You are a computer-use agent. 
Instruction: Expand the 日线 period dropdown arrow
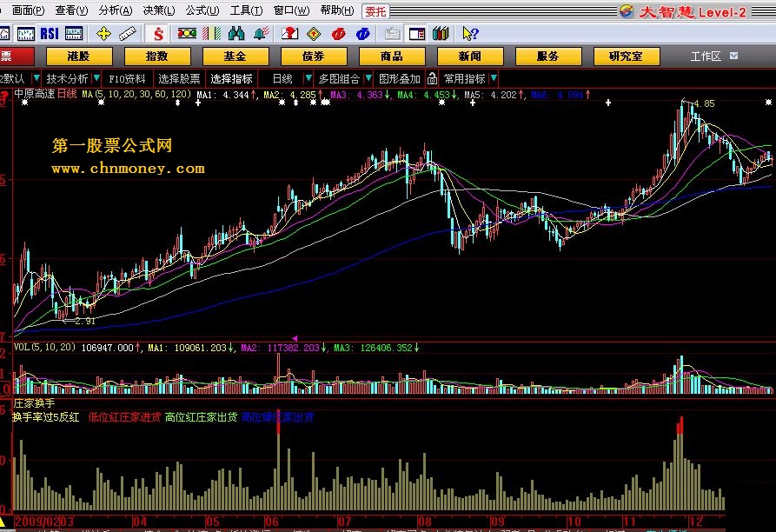pos(308,78)
